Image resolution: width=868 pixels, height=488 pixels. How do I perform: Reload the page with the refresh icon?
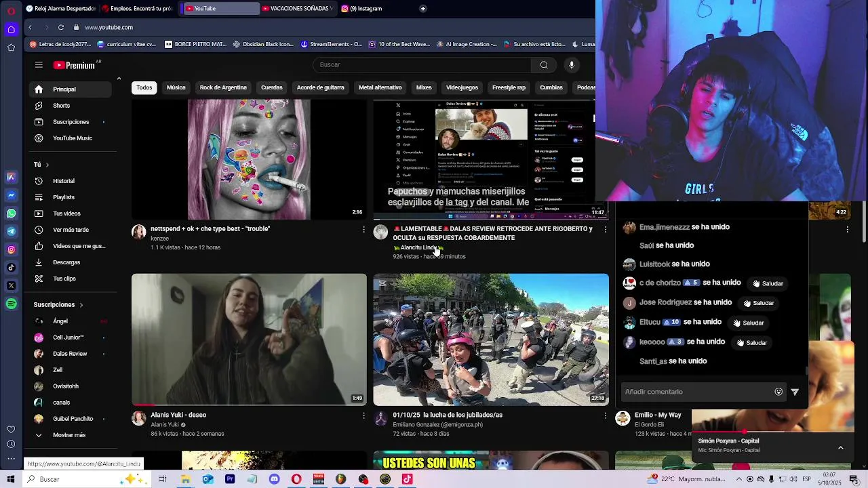60,27
